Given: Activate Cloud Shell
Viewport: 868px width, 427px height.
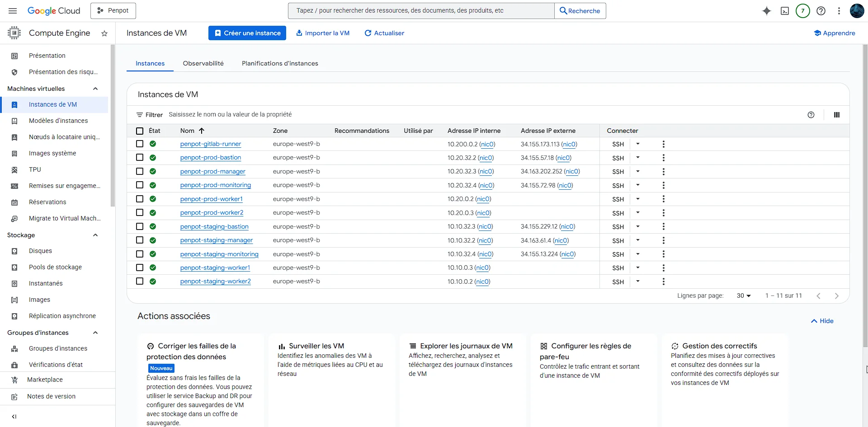Looking at the screenshot, I should [785, 10].
